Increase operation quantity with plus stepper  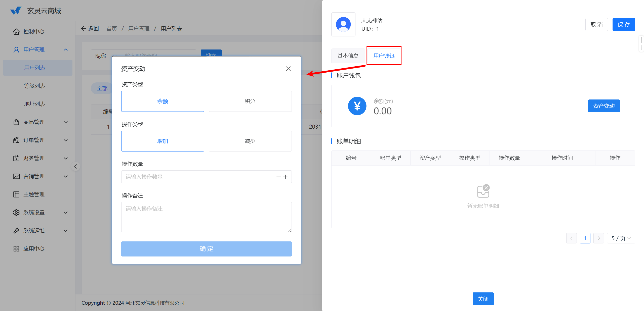click(286, 177)
